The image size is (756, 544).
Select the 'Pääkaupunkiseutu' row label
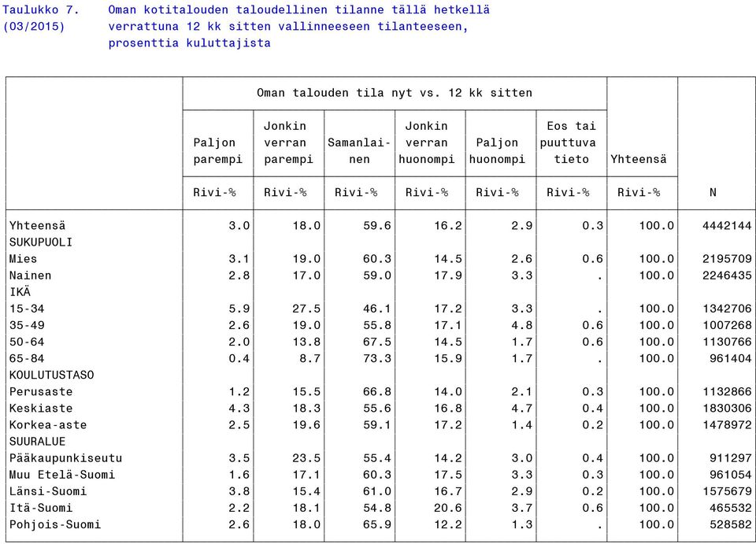point(66,458)
